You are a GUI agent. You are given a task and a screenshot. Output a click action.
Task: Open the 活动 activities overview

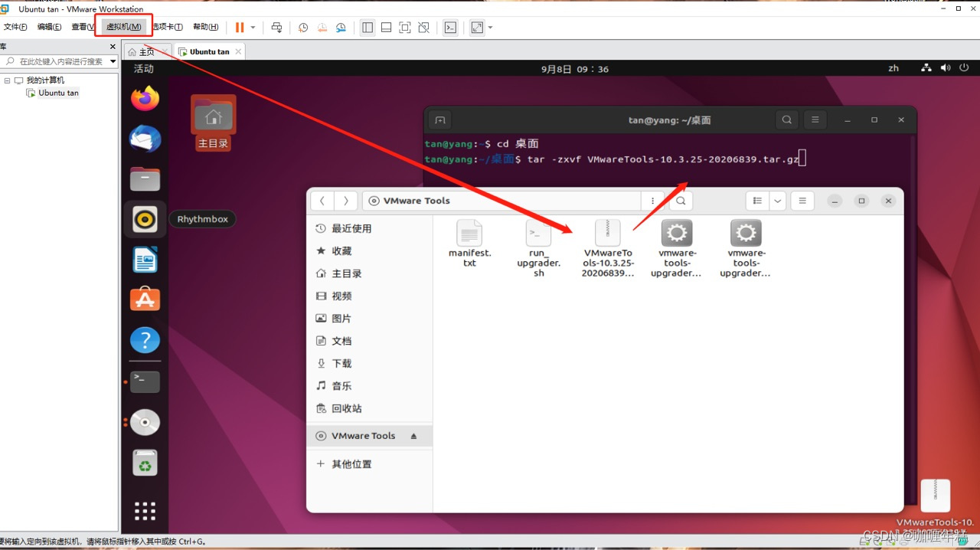pos(144,69)
